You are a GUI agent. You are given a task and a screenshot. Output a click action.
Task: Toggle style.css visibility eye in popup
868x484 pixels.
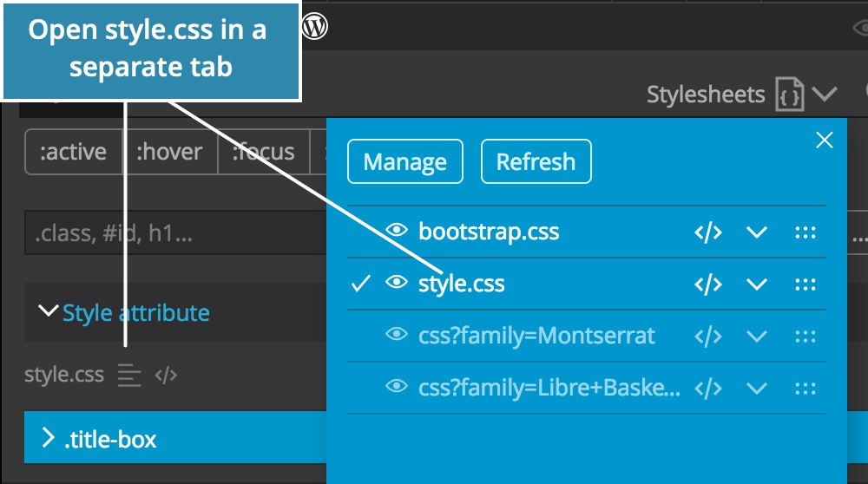point(397,282)
